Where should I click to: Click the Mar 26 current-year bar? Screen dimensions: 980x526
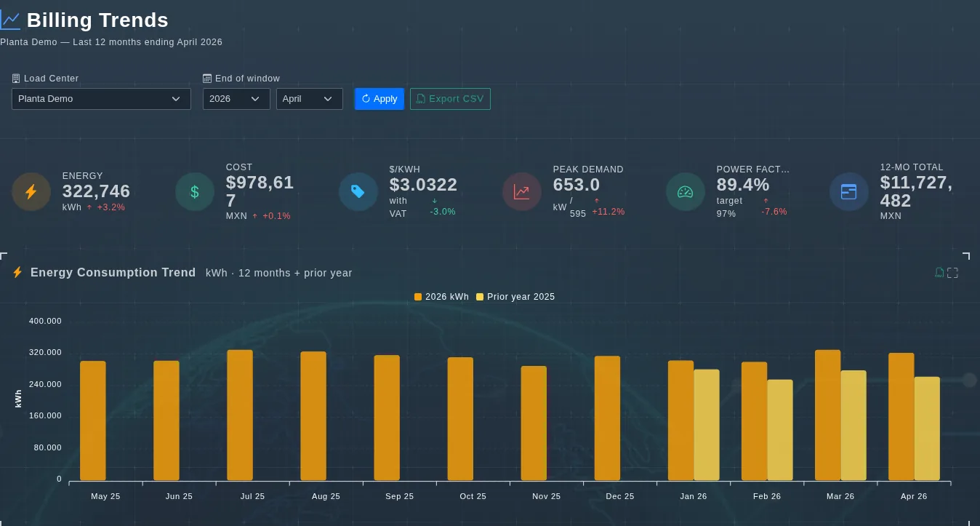pyautogui.click(x=827, y=415)
